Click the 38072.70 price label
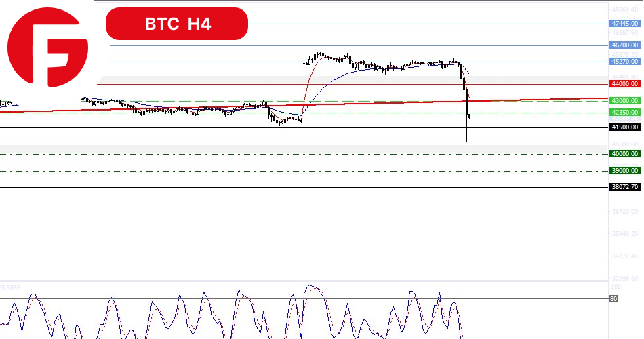This screenshot has width=644, height=339. point(624,187)
